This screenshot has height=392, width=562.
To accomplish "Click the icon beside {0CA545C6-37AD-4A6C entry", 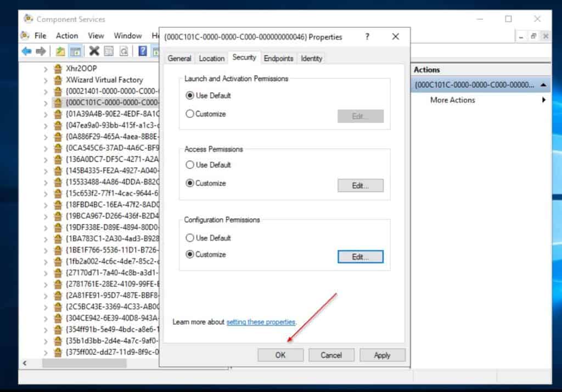I will [x=58, y=148].
